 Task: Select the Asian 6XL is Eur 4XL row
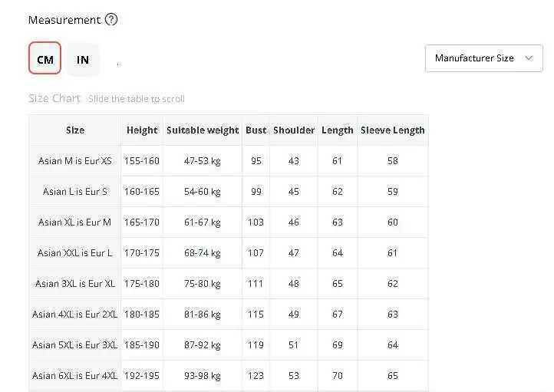click(x=75, y=376)
